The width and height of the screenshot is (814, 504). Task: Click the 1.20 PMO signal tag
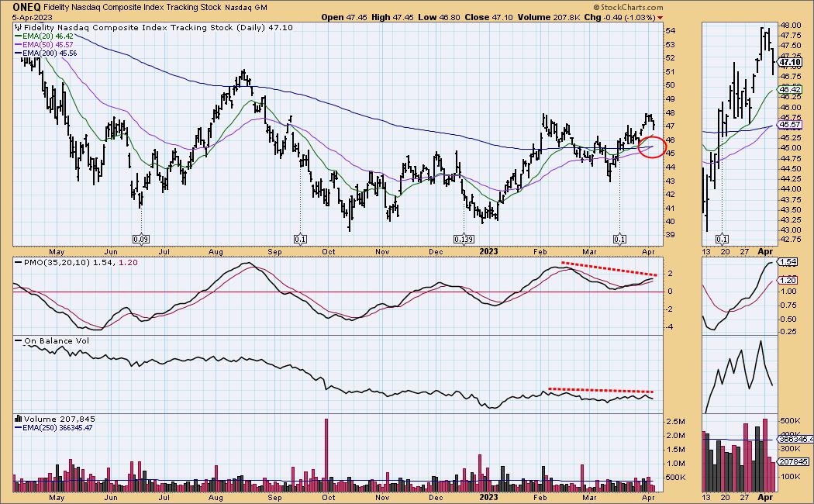(788, 280)
